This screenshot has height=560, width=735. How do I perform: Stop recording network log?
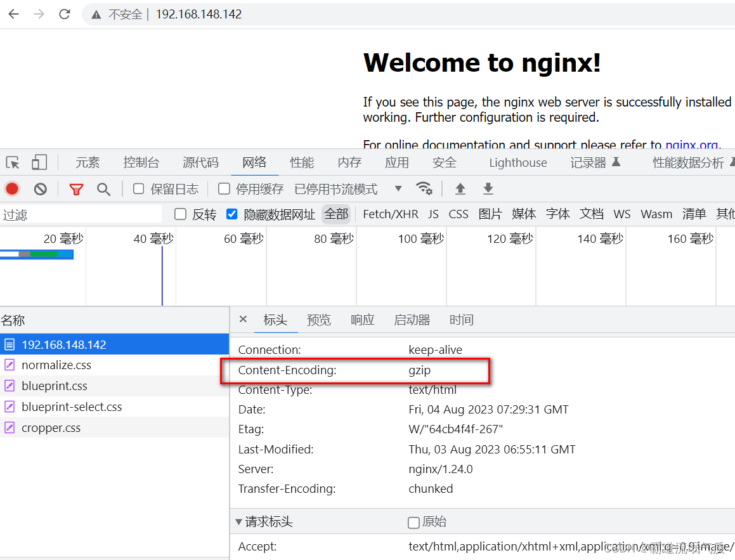[12, 188]
